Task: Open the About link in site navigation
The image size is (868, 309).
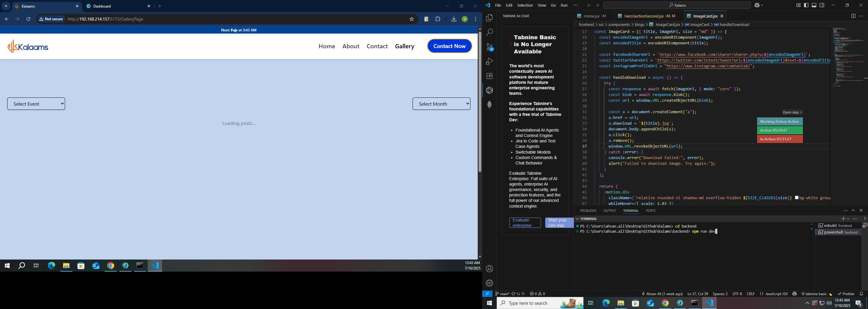Action: pos(351,46)
